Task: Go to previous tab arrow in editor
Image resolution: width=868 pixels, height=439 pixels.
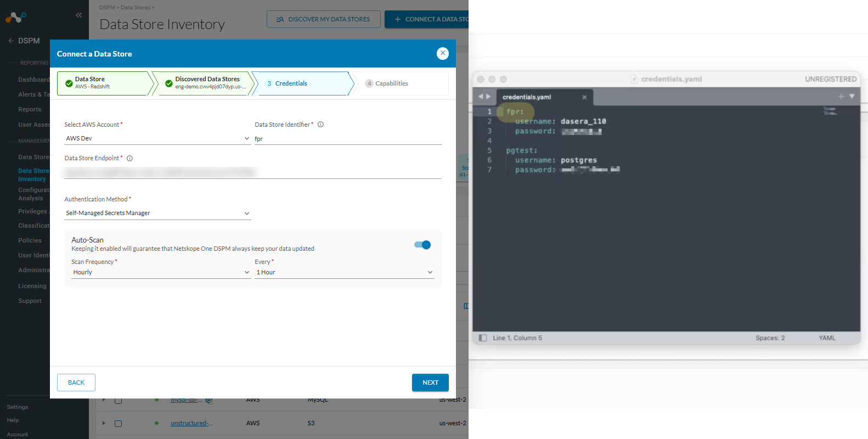Action: pyautogui.click(x=481, y=97)
